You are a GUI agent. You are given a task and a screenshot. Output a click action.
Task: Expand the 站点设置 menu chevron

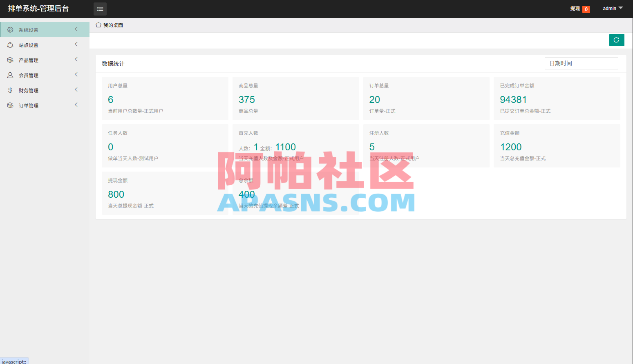click(76, 44)
